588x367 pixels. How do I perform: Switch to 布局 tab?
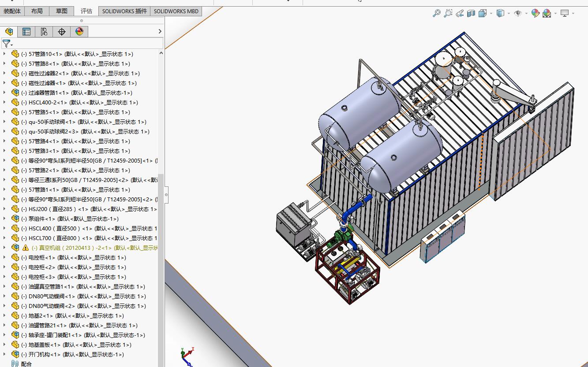pos(37,11)
